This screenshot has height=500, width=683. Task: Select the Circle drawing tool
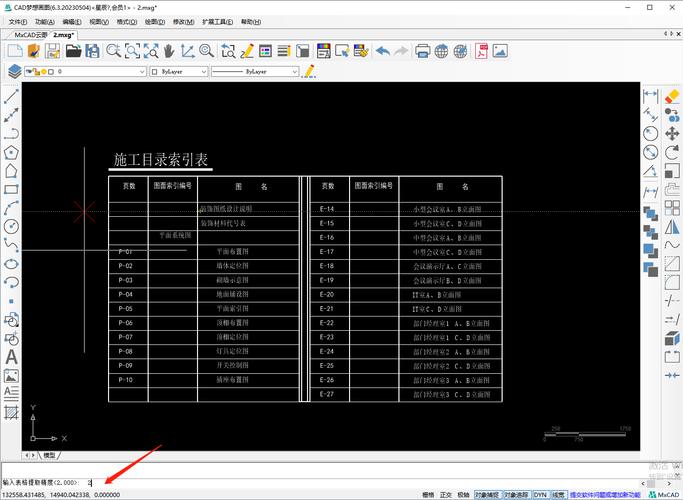(12, 225)
